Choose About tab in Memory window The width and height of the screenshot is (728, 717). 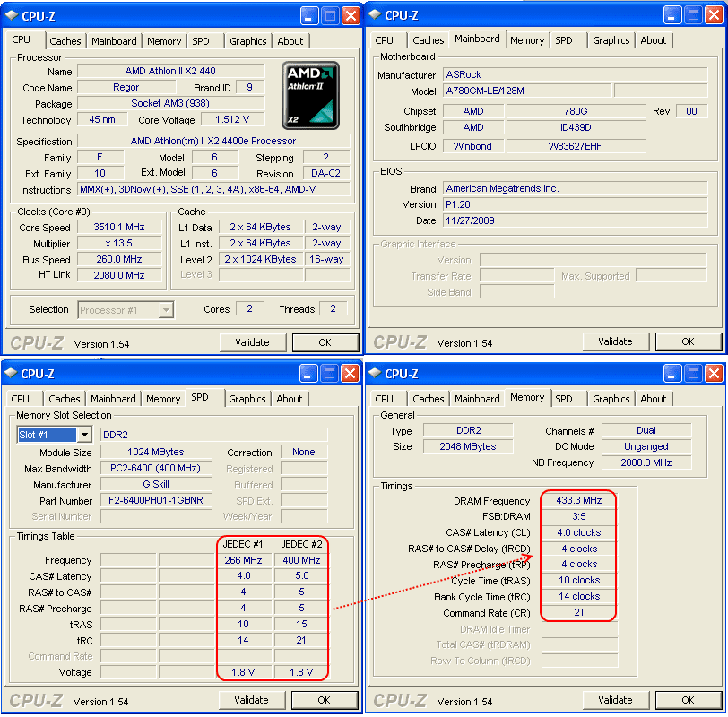(x=654, y=399)
